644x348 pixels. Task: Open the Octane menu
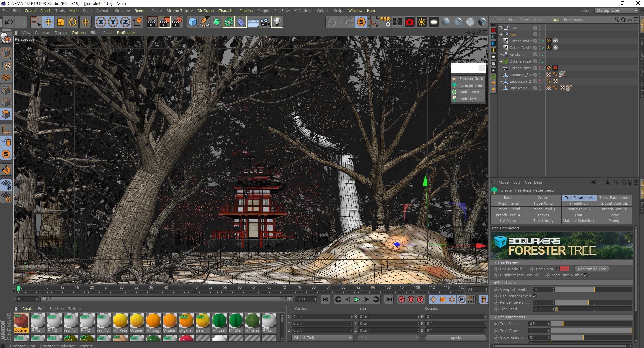point(323,11)
